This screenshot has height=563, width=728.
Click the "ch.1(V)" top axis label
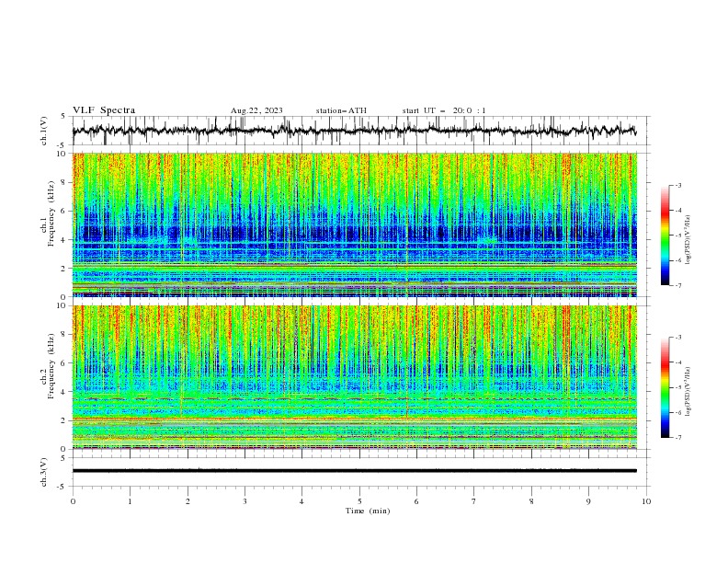pyautogui.click(x=44, y=131)
